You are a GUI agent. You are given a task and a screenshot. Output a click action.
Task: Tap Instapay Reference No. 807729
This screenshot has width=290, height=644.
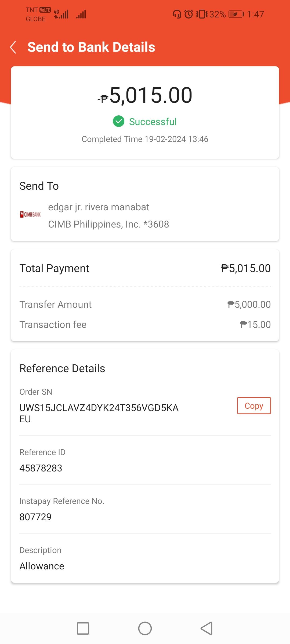(35, 517)
